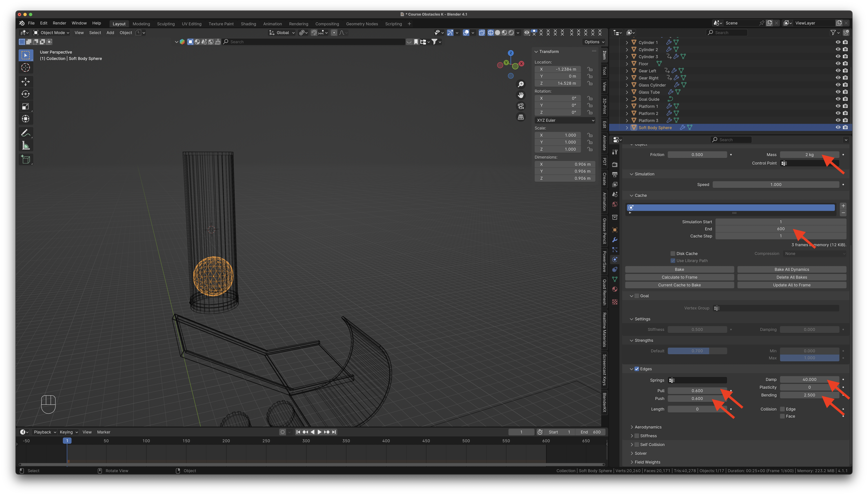868x495 pixels.
Task: Jump to the timeline end frame
Action: pyautogui.click(x=334, y=432)
